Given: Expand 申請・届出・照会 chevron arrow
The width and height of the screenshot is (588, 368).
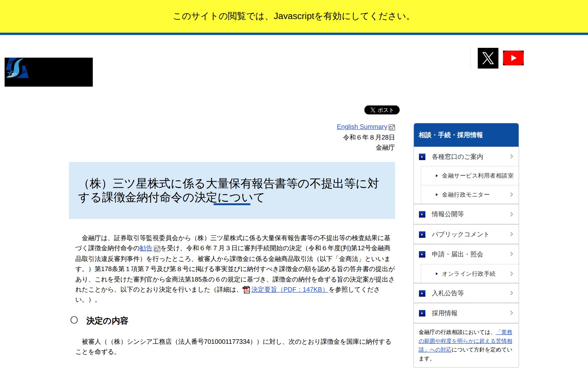Looking at the screenshot, I should click(x=511, y=254).
